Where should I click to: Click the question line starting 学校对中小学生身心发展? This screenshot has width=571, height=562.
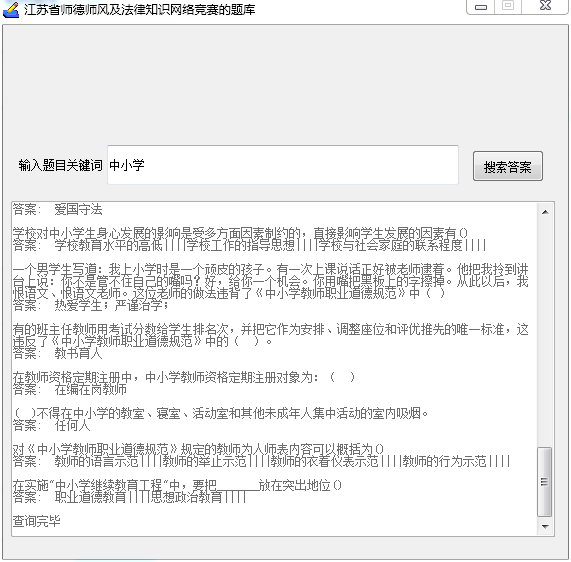tap(240, 233)
